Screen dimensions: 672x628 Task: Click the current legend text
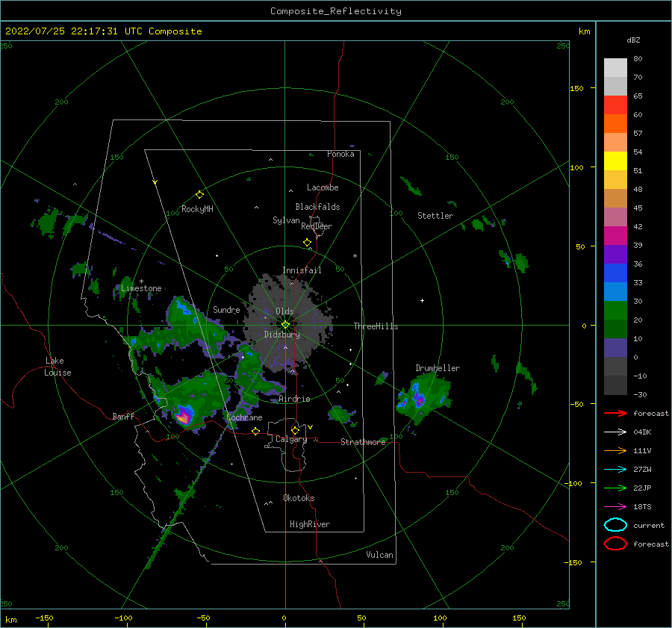click(x=649, y=525)
